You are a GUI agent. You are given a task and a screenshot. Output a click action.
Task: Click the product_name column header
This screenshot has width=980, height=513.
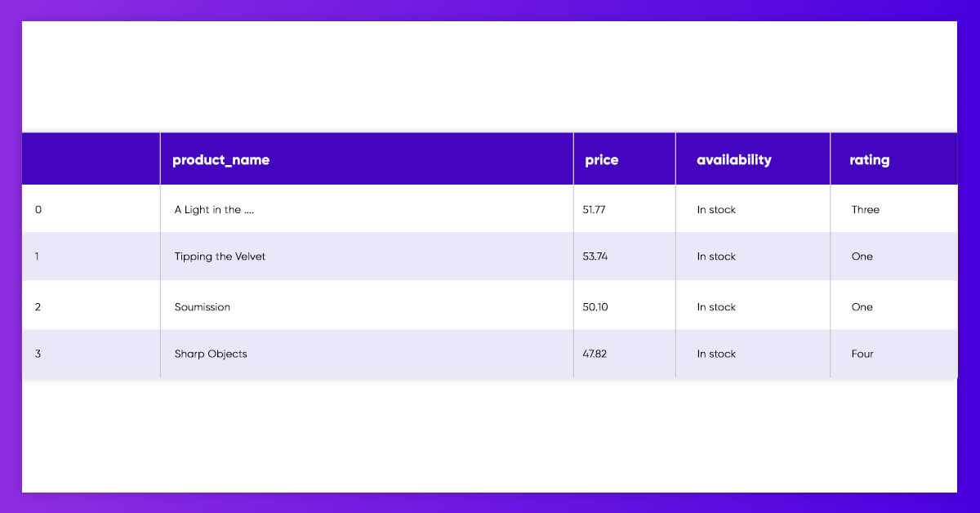point(367,159)
